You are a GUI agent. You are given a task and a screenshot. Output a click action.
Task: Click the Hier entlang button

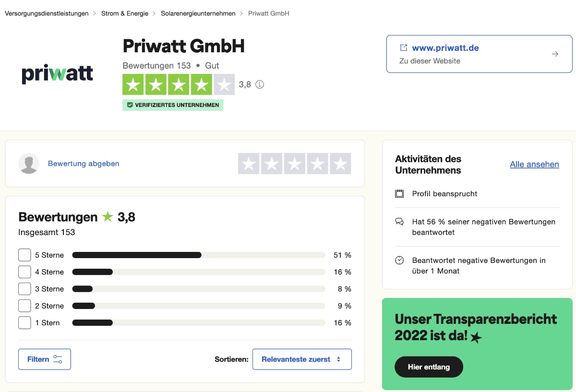pyautogui.click(x=429, y=367)
